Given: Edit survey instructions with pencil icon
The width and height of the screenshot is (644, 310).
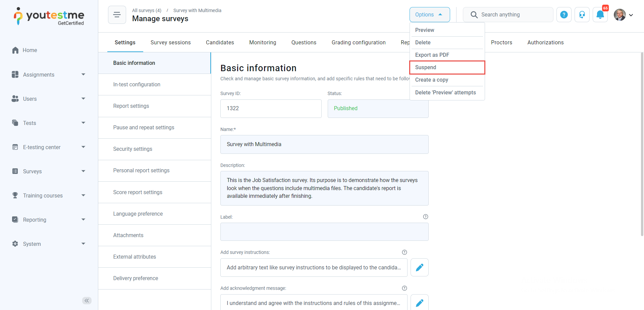Looking at the screenshot, I should click(419, 267).
